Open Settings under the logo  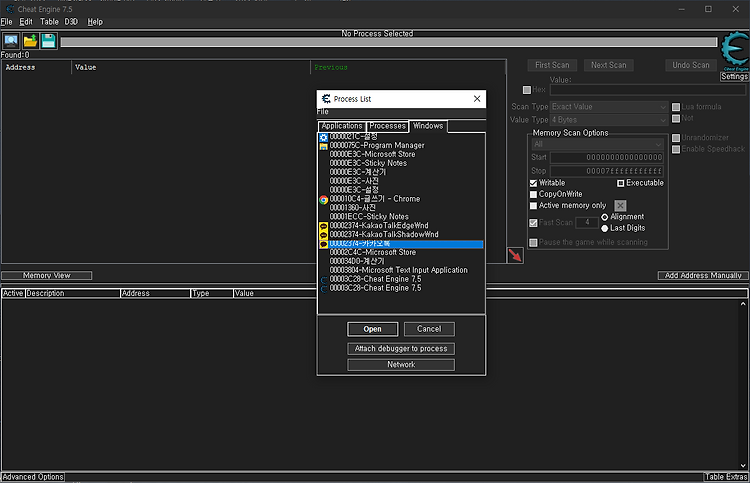[734, 77]
